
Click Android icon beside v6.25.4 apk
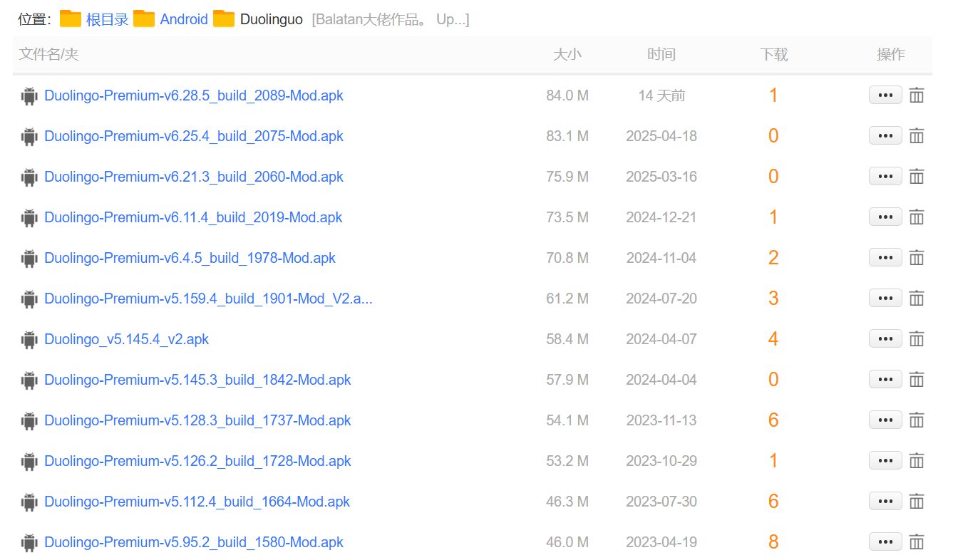click(29, 136)
